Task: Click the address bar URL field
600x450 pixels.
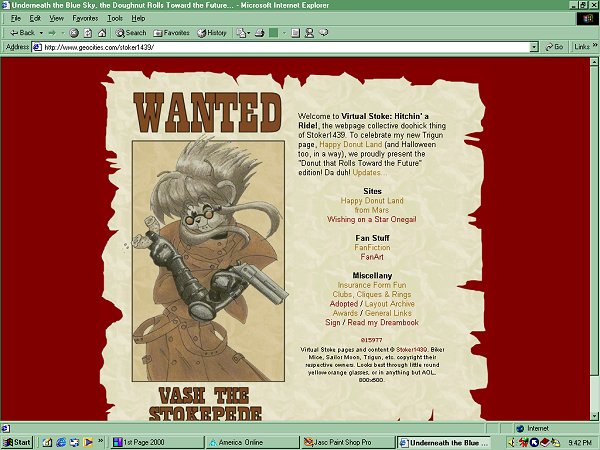Action: 281,47
